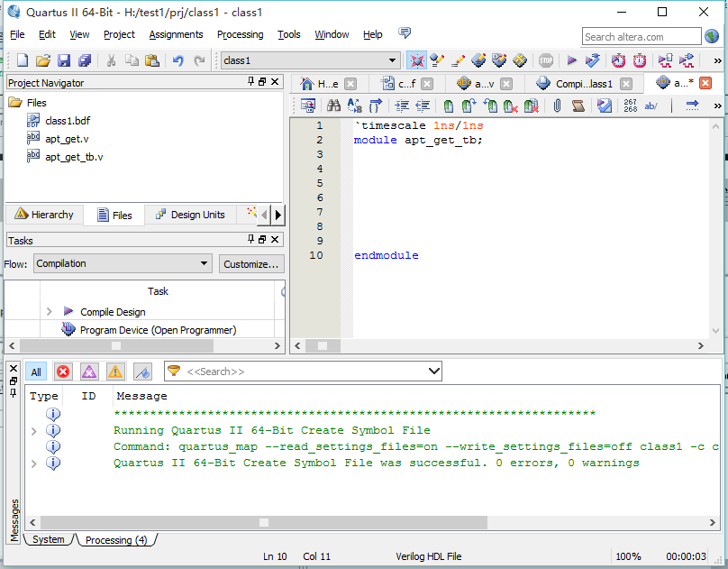Click the Stop Processing icon

pos(546,60)
